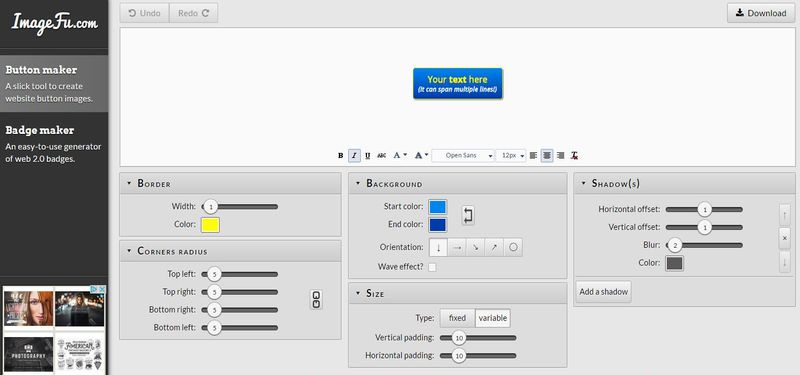Set size type to fixed
800x375 pixels.
tap(457, 318)
